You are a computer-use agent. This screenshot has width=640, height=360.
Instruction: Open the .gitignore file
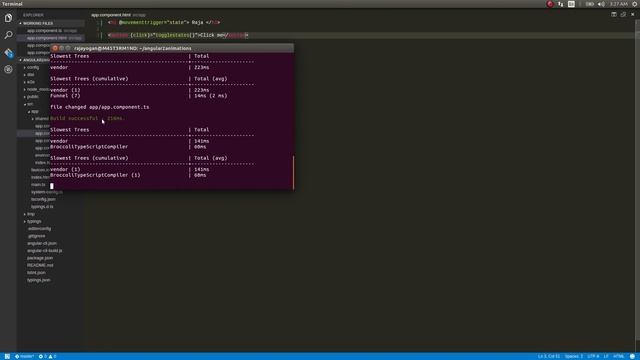click(x=36, y=236)
